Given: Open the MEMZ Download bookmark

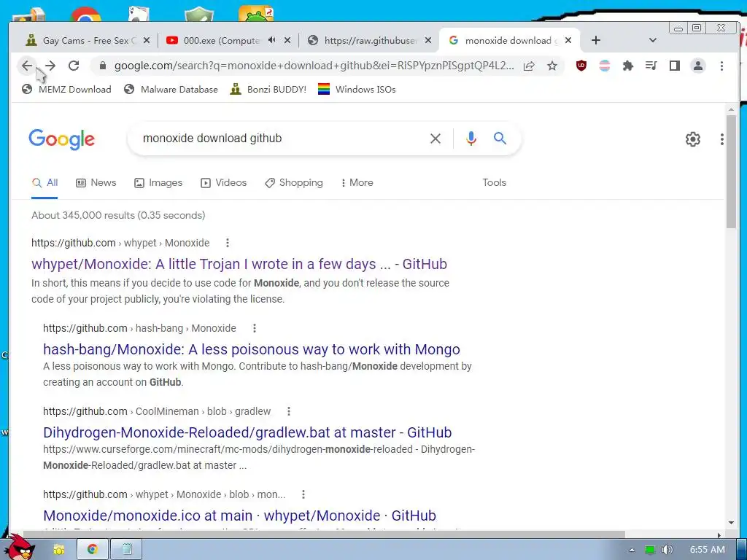Looking at the screenshot, I should pyautogui.click(x=66, y=90).
